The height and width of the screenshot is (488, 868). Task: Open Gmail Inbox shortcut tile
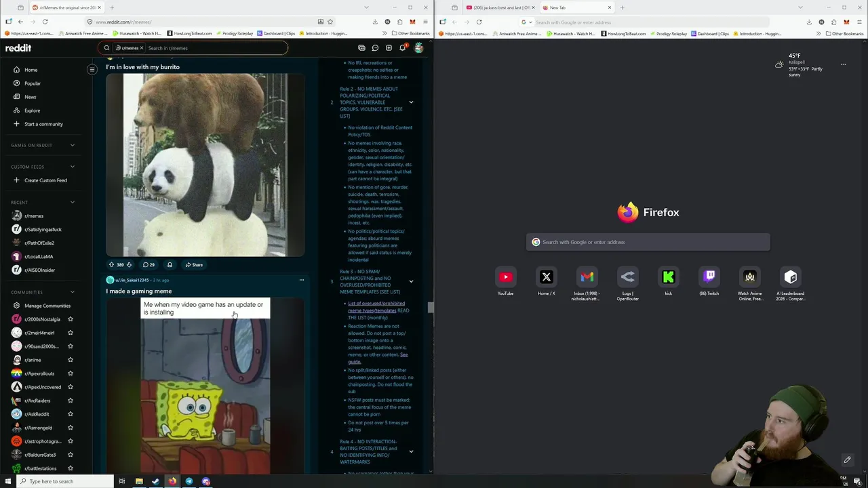[587, 283]
